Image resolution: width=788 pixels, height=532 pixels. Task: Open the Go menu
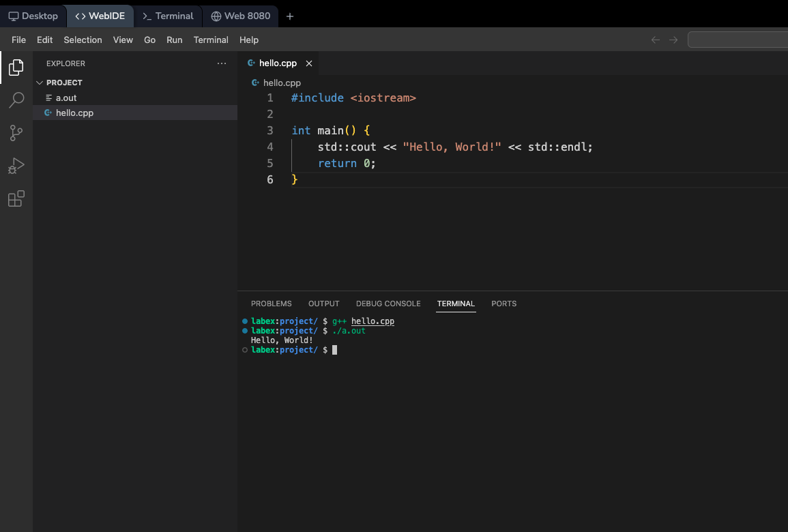[x=150, y=40]
